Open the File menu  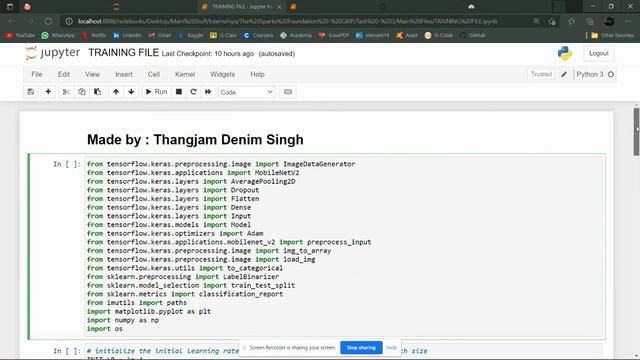37,74
